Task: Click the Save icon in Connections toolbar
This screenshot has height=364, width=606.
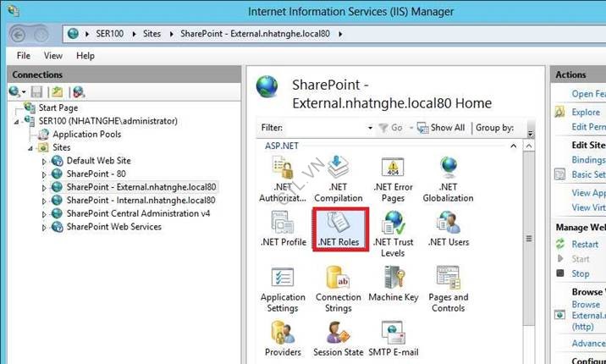Action: pyautogui.click(x=36, y=92)
